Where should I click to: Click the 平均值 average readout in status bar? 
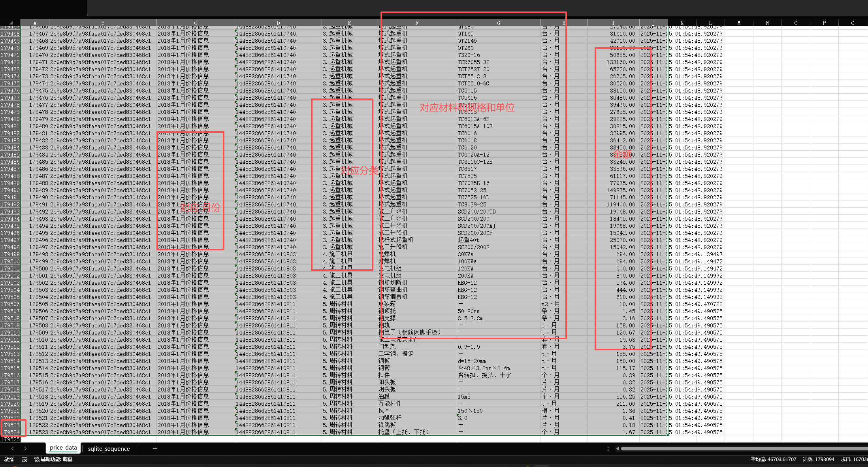tap(773, 459)
